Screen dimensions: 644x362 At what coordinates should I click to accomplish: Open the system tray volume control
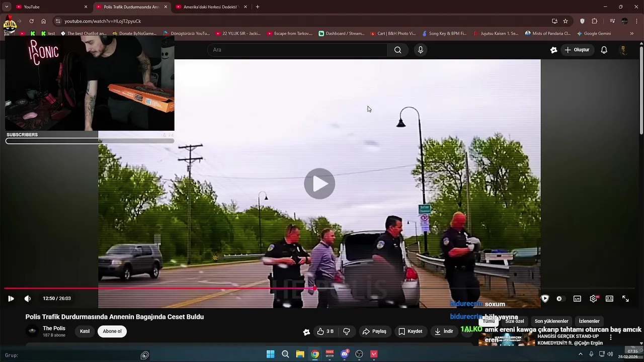coord(610,354)
